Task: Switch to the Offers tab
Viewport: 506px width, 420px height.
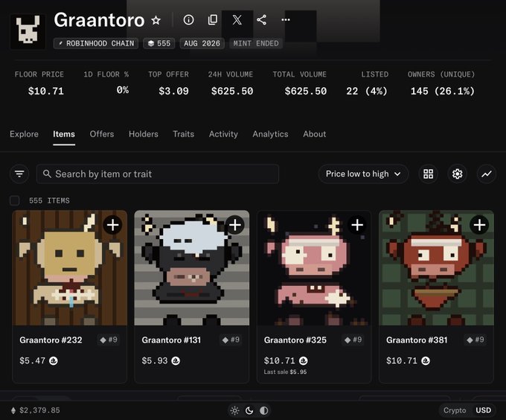Action: pos(102,134)
